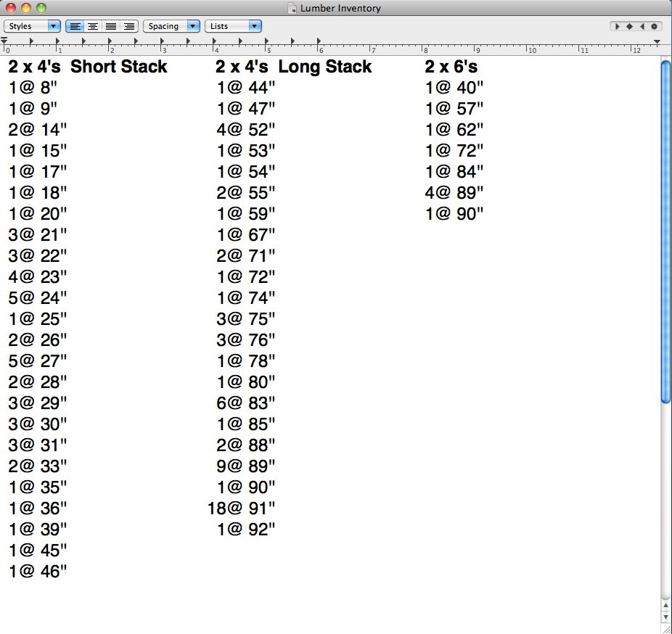The image size is (672, 634).
Task: Open the Lists dropdown menu
Action: point(233,26)
